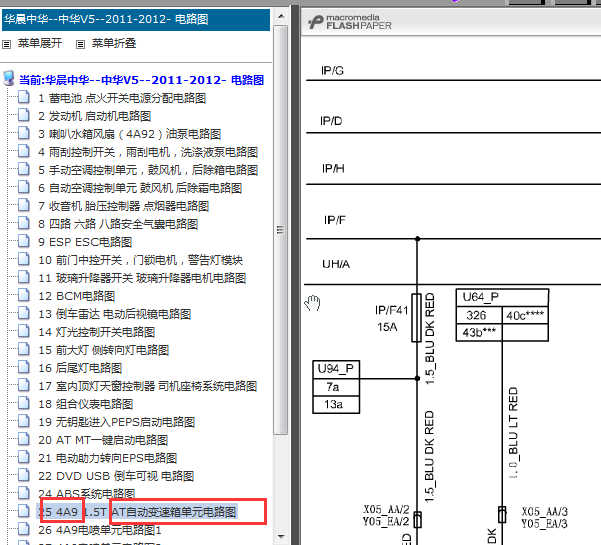601x545 pixels.
Task: Click the document icon for 13 倒车雷达 row
Action: (24, 313)
